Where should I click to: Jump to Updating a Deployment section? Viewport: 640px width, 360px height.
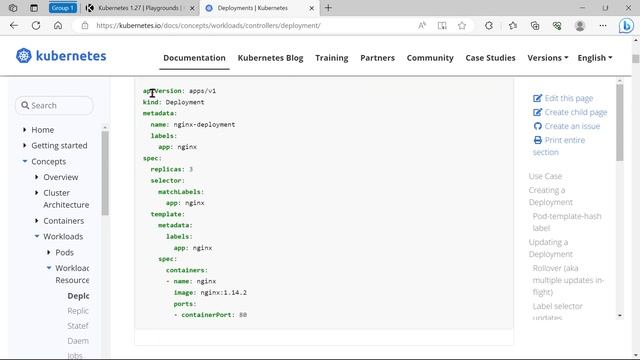[551, 248]
